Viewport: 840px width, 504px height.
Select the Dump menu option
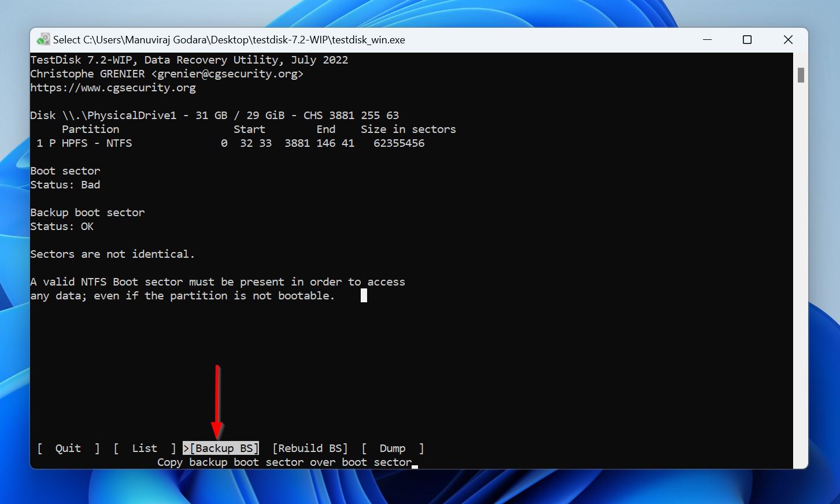coord(393,449)
